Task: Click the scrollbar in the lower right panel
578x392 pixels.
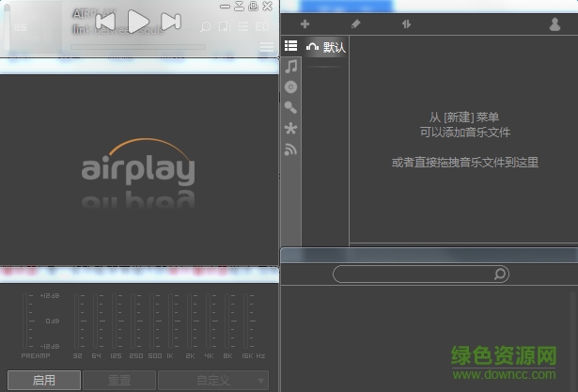Action: 574,339
